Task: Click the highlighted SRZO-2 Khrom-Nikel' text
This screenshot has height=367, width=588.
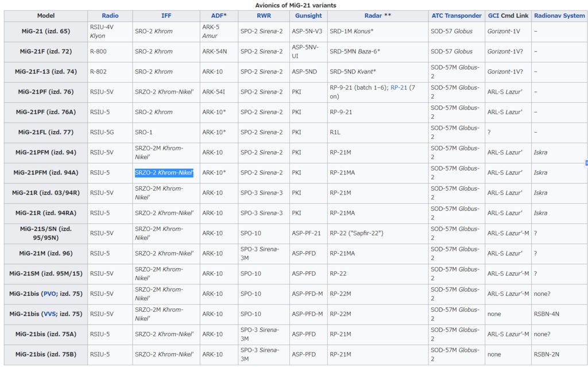Action: [x=164, y=172]
